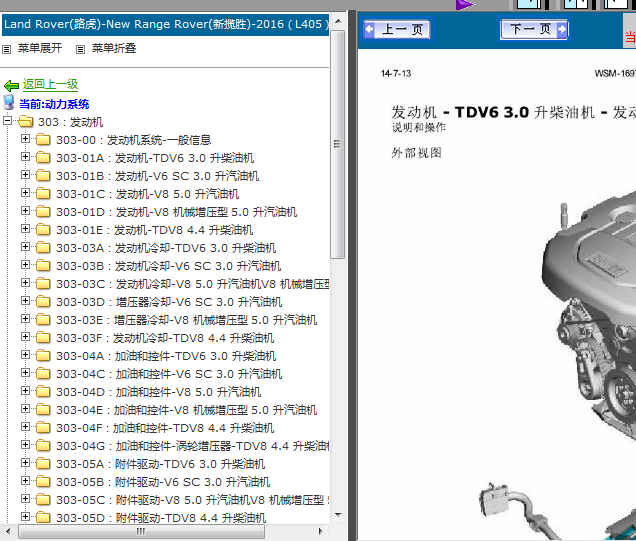Screen dimensions: 636x541
Task: Expand the 303-04G tree node
Action: 26,444
